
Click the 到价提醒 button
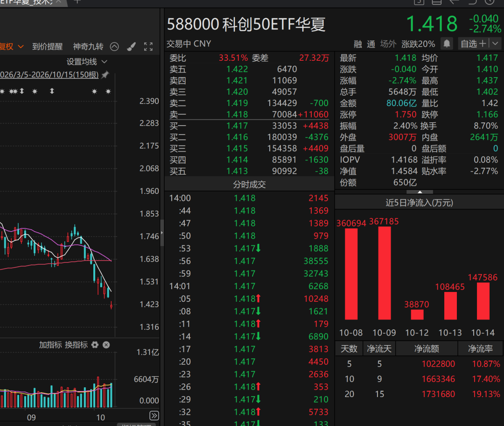click(47, 47)
